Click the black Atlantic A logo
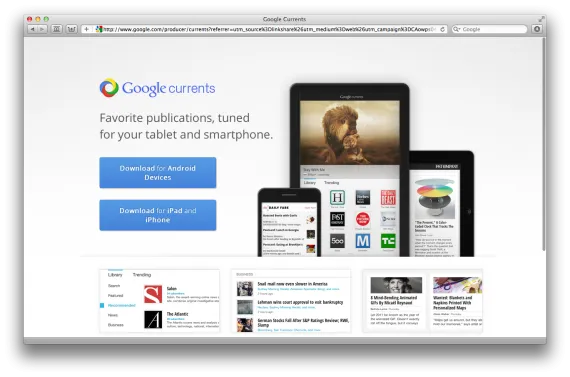 [153, 320]
